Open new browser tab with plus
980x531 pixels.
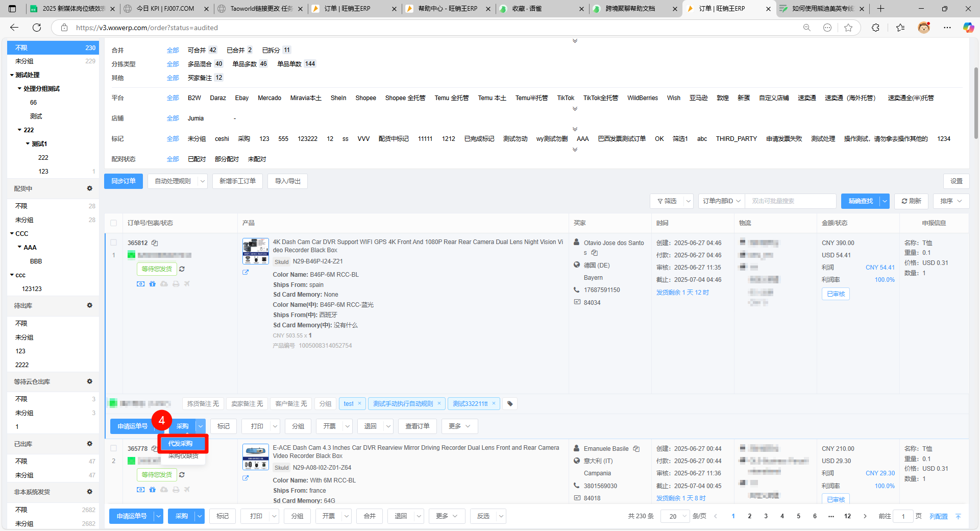[x=880, y=9]
